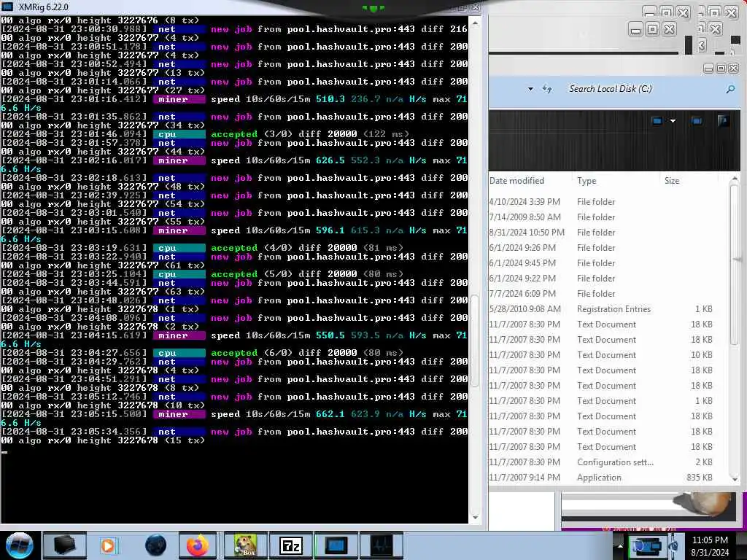Select the Configuration sett... file row
The width and height of the screenshot is (747, 560).
(608, 462)
